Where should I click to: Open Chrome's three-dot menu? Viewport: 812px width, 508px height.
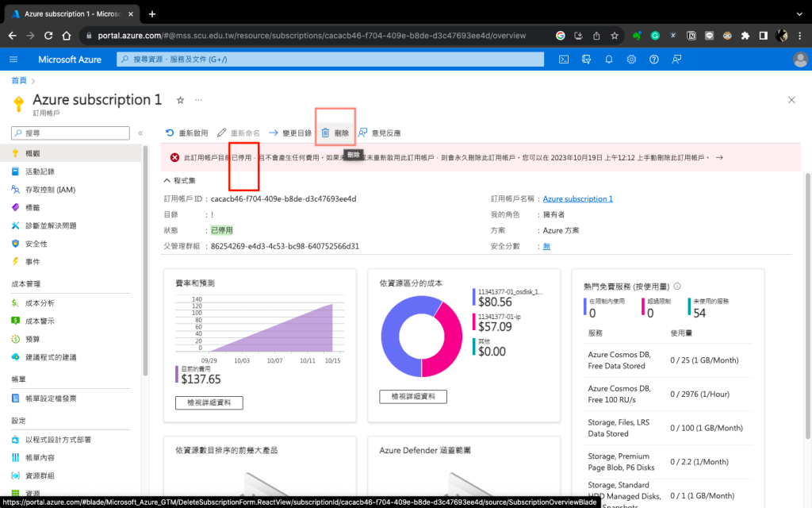click(800, 35)
